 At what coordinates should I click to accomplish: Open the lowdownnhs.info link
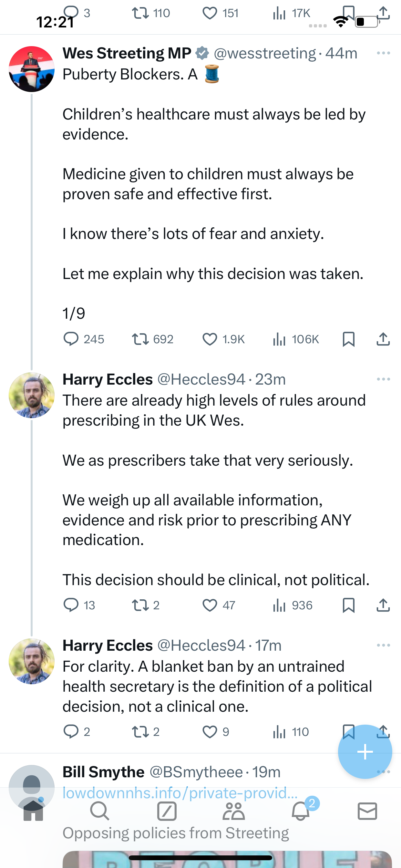[180, 793]
